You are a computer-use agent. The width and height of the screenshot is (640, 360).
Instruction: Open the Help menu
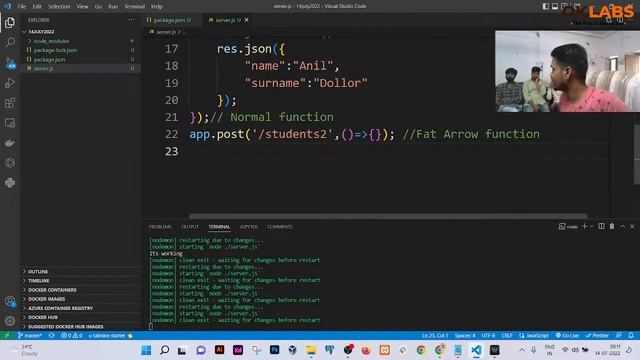[x=157, y=7]
